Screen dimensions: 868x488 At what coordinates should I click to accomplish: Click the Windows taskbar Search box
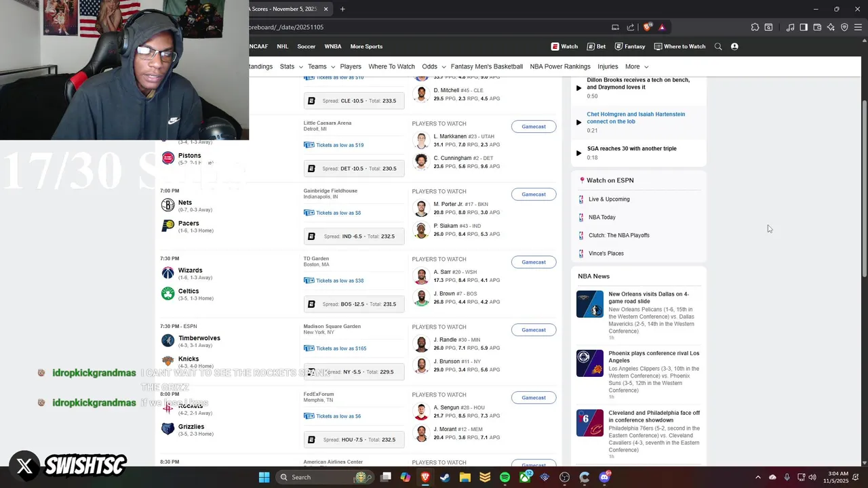(x=325, y=477)
